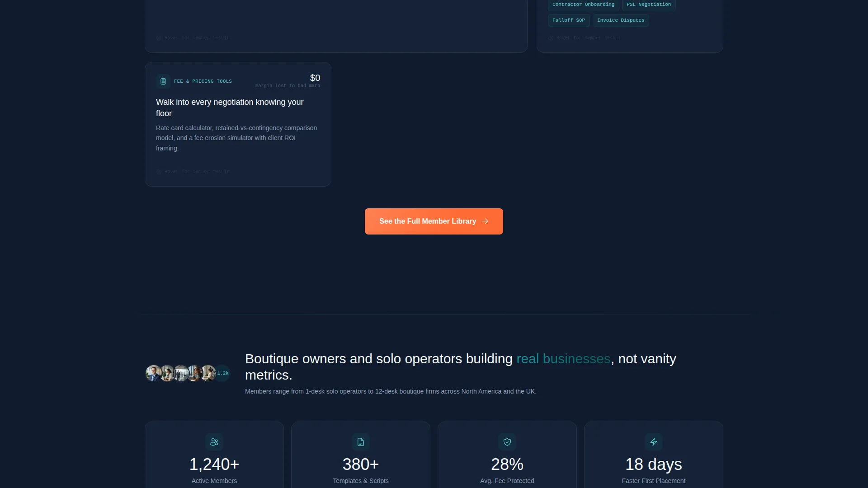
Task: Click the Fee & Pricing Tools calculator icon
Action: coord(163,81)
